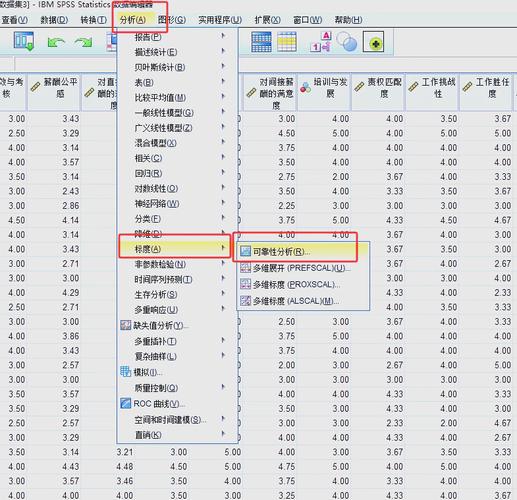Screen dimensions: 517x500
Task: Expand the 非参数检验 submenu arrow
Action: (223, 263)
